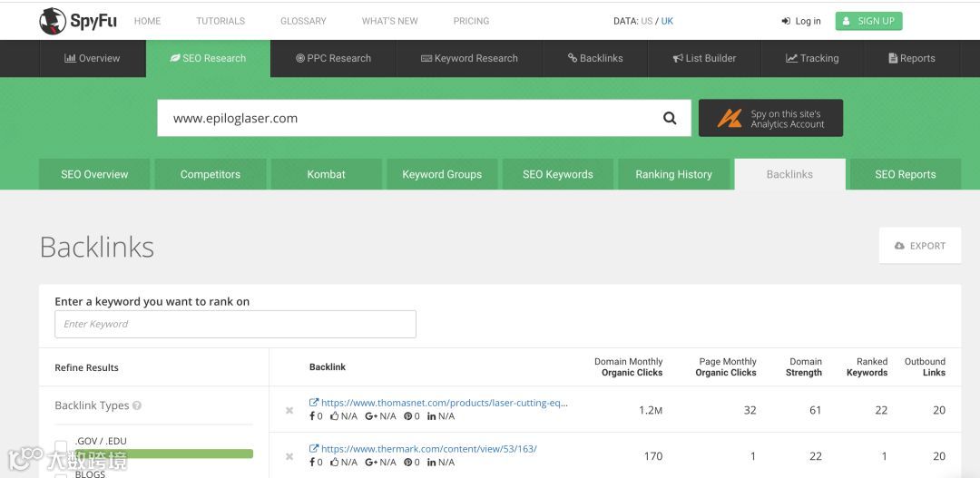Click the Refine Results heading
The height and width of the screenshot is (478, 980).
[86, 367]
